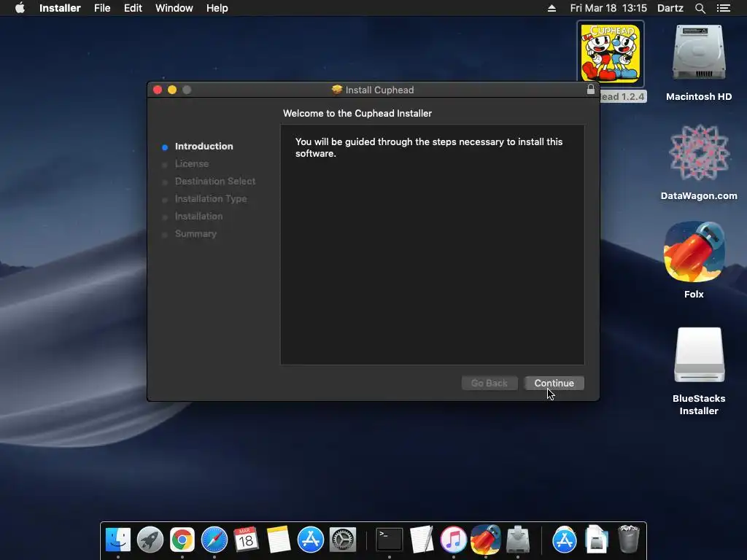The image size is (747, 560).
Task: Open Terminal from the dock
Action: click(x=390, y=540)
